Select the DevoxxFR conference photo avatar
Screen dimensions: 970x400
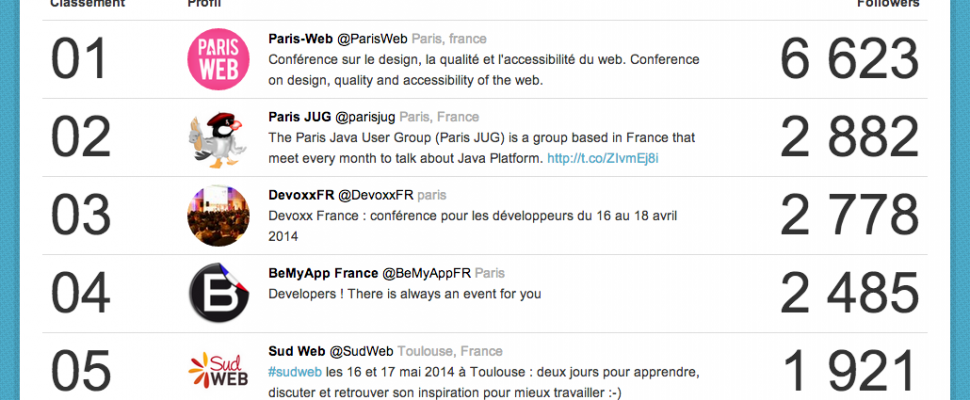tap(218, 216)
